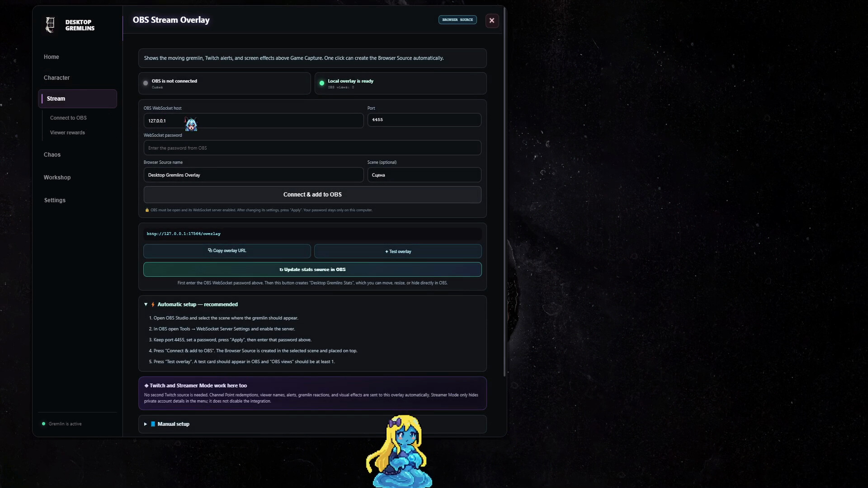Click the lock icon in the password note
Screen dimensions: 868x488
pyautogui.click(x=147, y=210)
